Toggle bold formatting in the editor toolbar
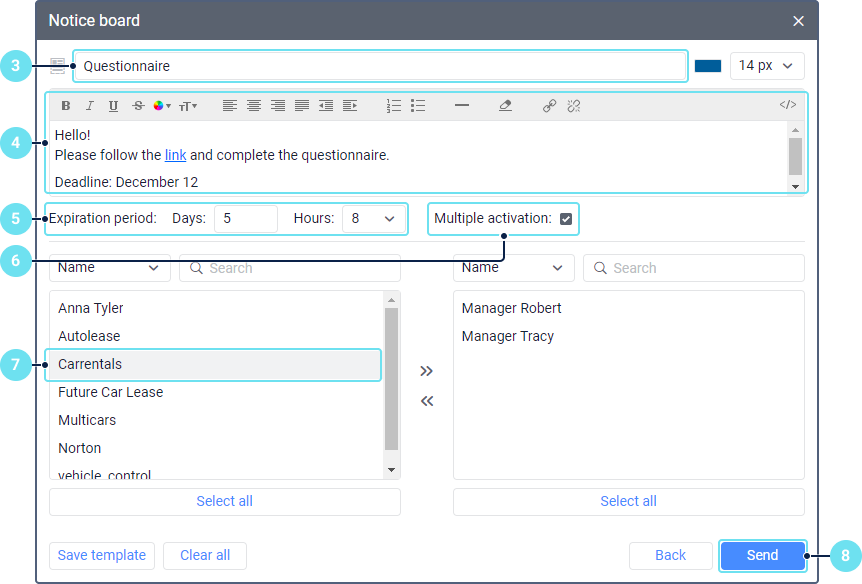Viewport: 862px width, 584px height. tap(66, 106)
